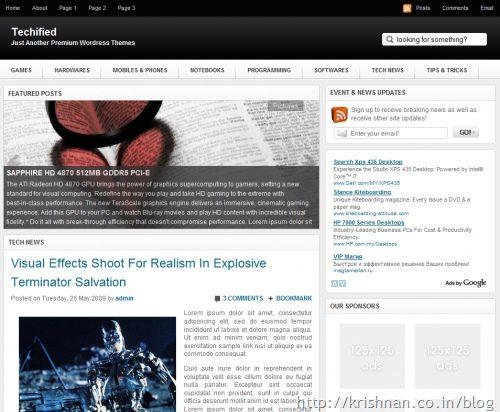Click the admin author link
Screen dimensions: 500x412
(124, 298)
